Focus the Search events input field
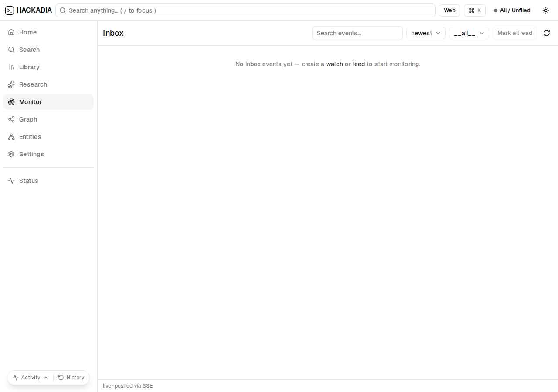The height and width of the screenshot is (392, 558). [357, 33]
